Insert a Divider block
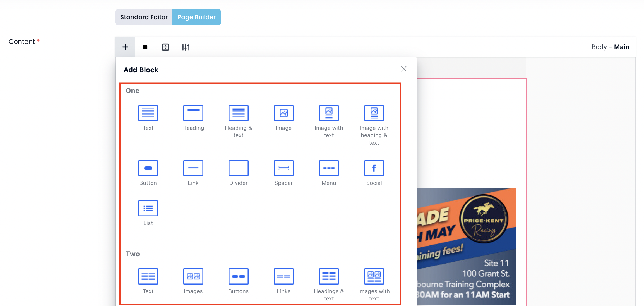 pos(238,168)
